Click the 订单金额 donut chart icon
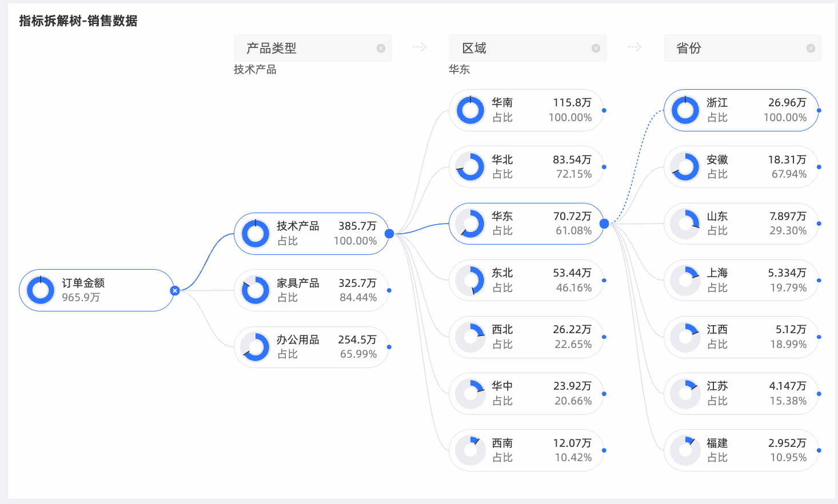The width and height of the screenshot is (838, 504). (x=41, y=290)
